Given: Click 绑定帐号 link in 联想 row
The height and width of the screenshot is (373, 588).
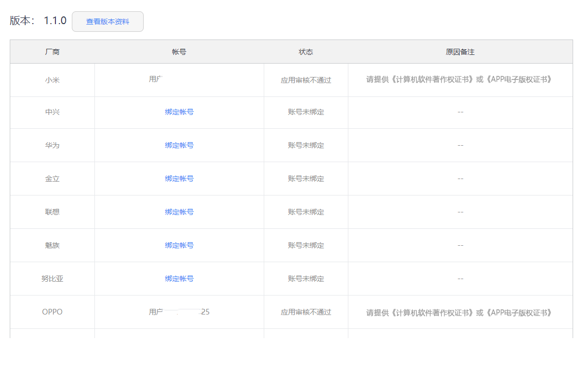Looking at the screenshot, I should coord(179,212).
